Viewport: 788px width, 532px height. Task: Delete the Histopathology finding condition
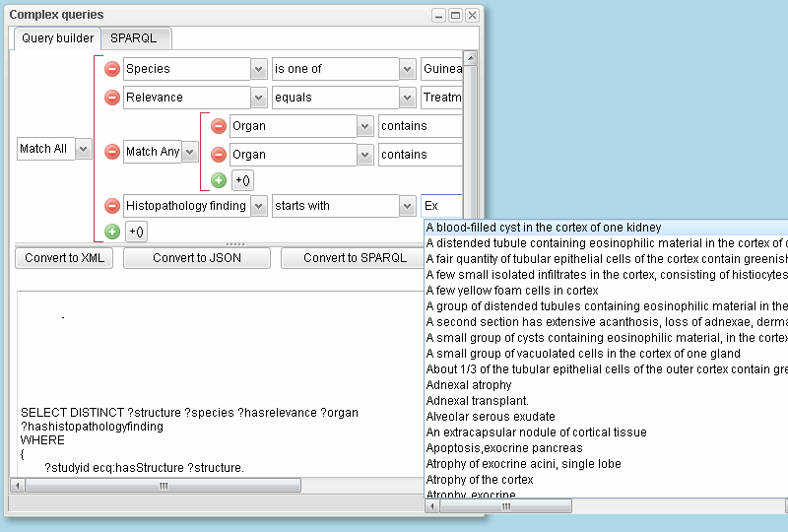tap(112, 206)
